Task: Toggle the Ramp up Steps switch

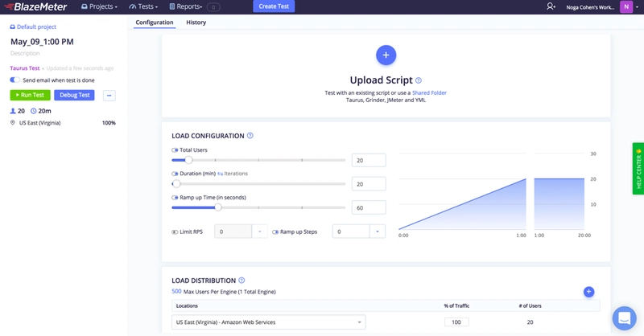Action: [x=275, y=232]
